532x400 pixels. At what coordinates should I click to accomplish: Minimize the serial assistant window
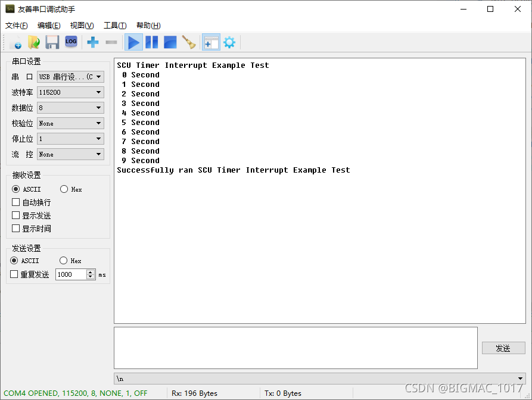point(463,9)
